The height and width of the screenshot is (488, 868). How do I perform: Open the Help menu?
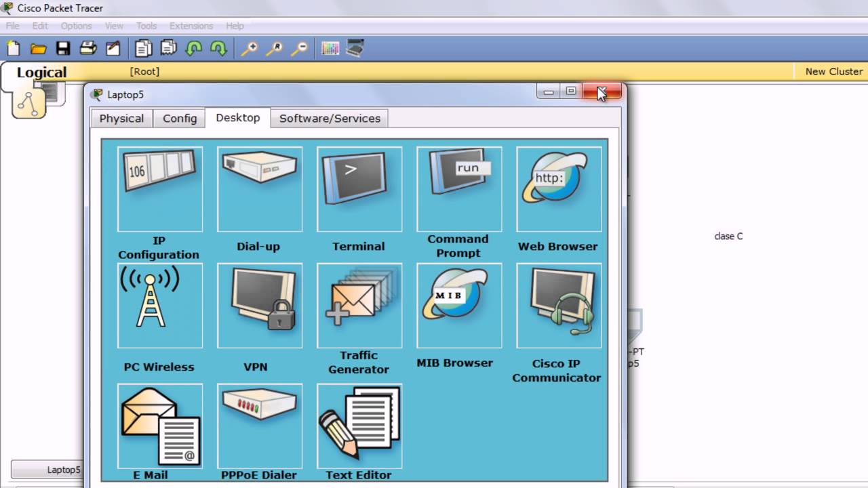click(235, 26)
